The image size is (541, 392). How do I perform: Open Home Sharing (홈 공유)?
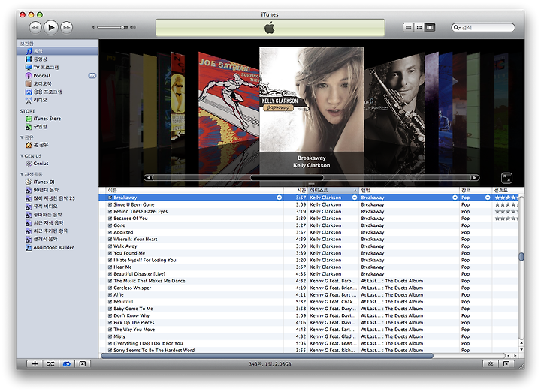57,145
